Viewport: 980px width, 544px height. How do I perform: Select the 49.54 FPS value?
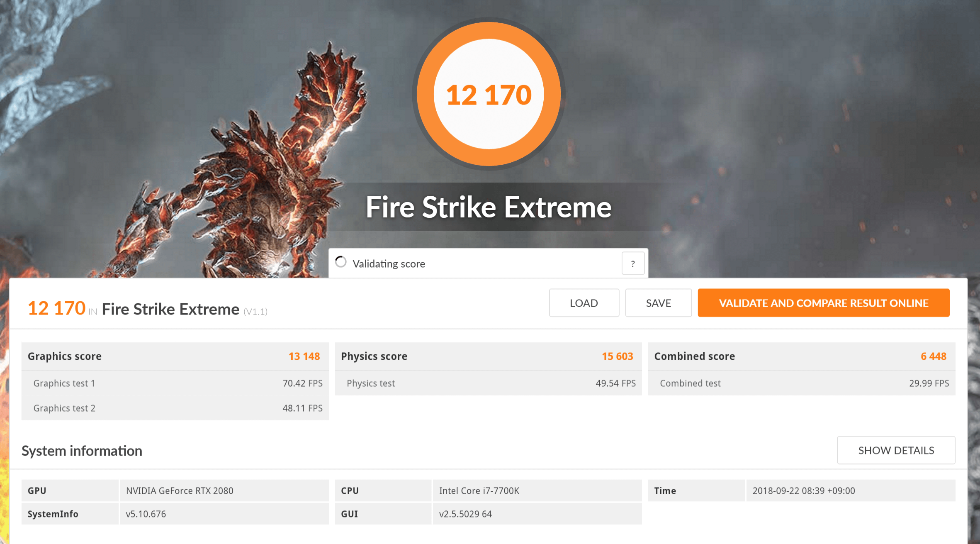click(615, 383)
